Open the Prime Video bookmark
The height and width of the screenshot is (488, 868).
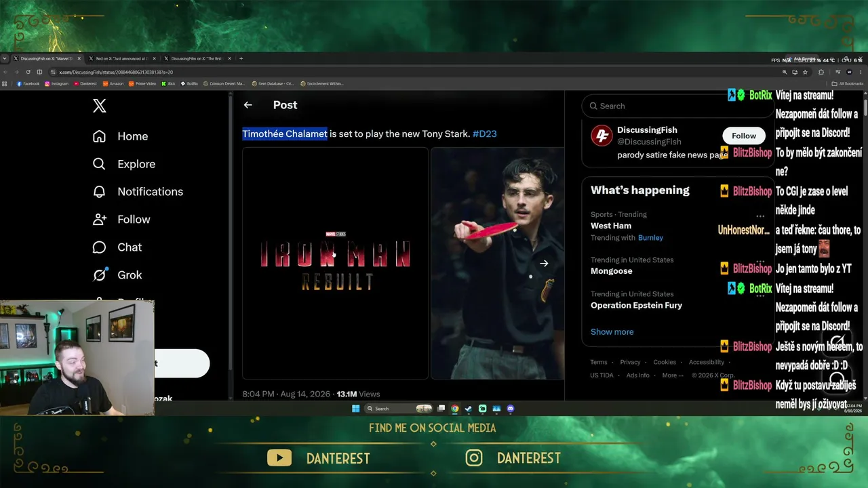(142, 84)
